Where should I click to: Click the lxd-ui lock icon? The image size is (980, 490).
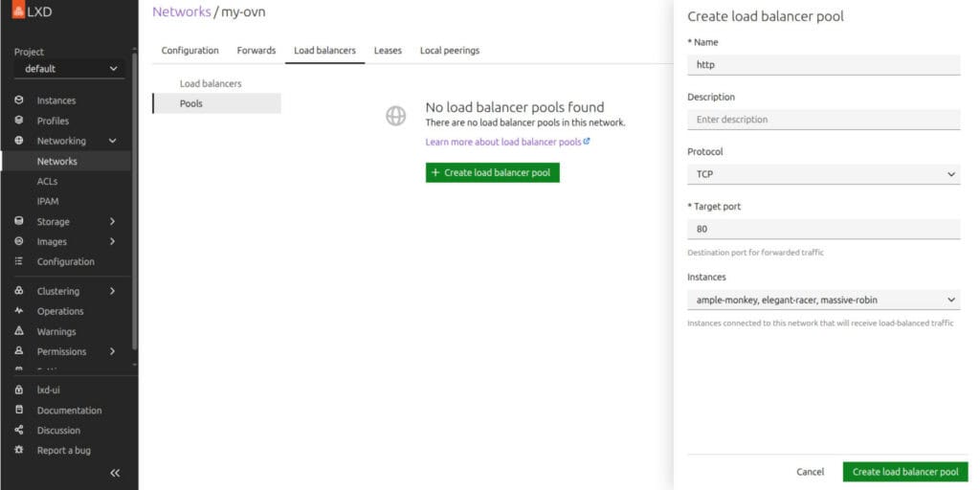[19, 390]
